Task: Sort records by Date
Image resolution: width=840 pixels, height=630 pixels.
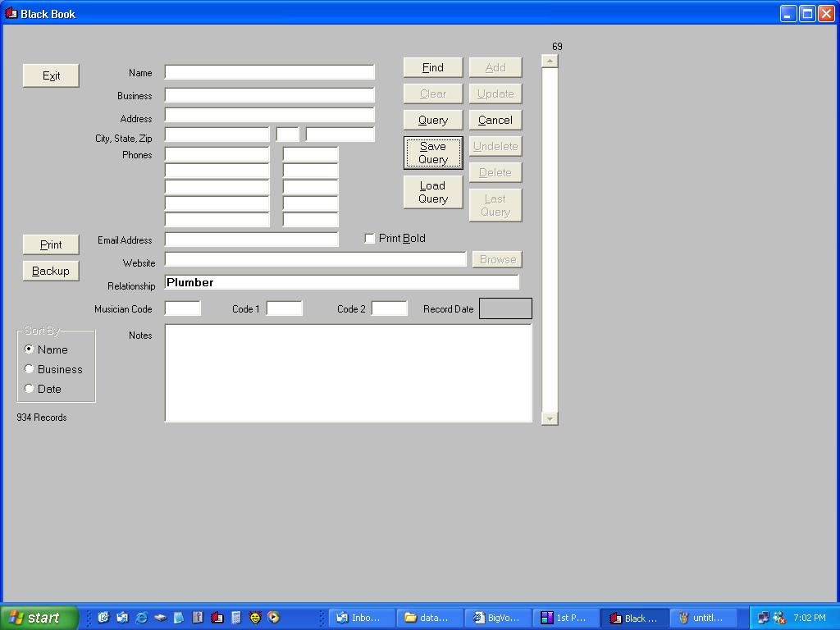Action: [30, 389]
